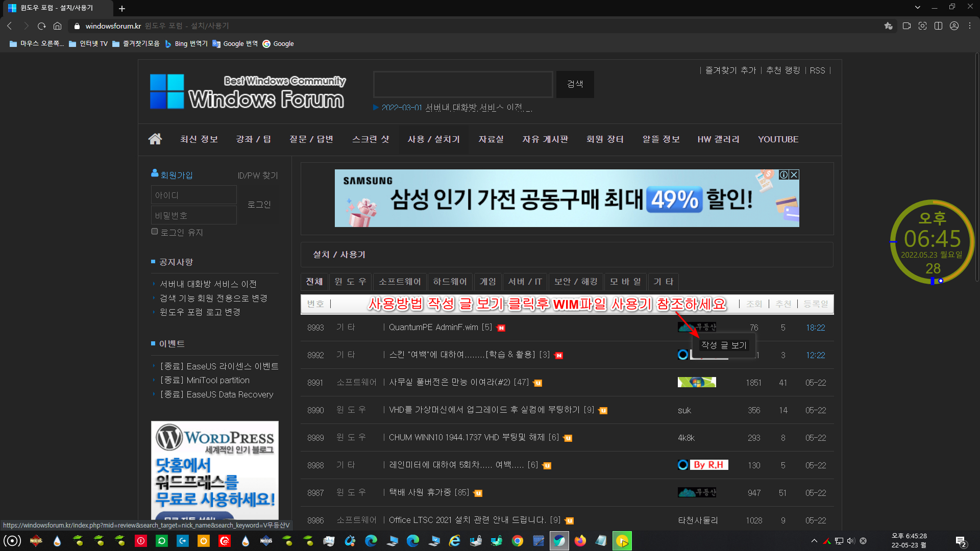Open 회원가입 sign-up link
Image resolution: width=980 pixels, height=551 pixels.
[x=176, y=175]
